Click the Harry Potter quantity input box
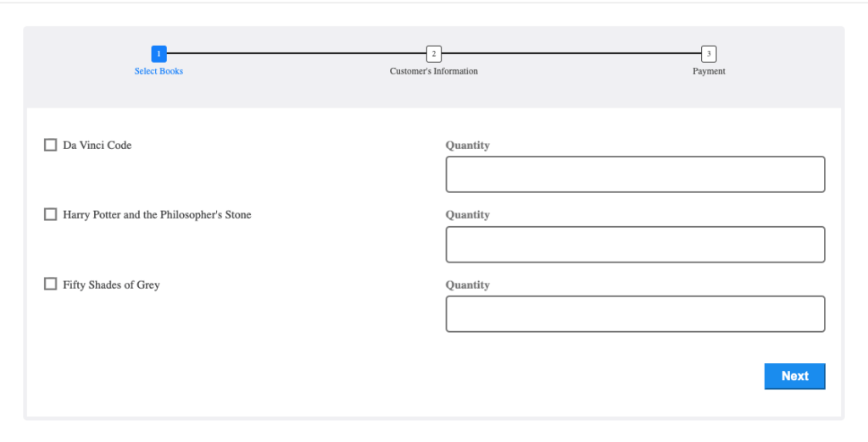Screen dimensions: 868x442 pyautogui.click(x=635, y=244)
